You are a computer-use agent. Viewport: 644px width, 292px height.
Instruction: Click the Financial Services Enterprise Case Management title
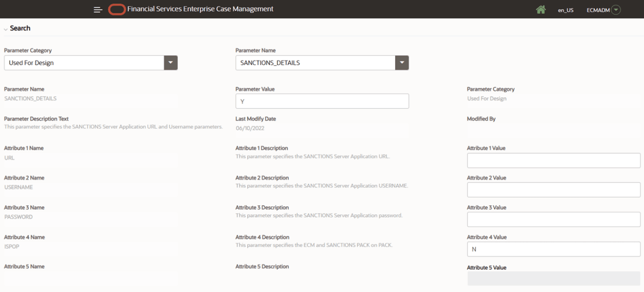click(200, 9)
